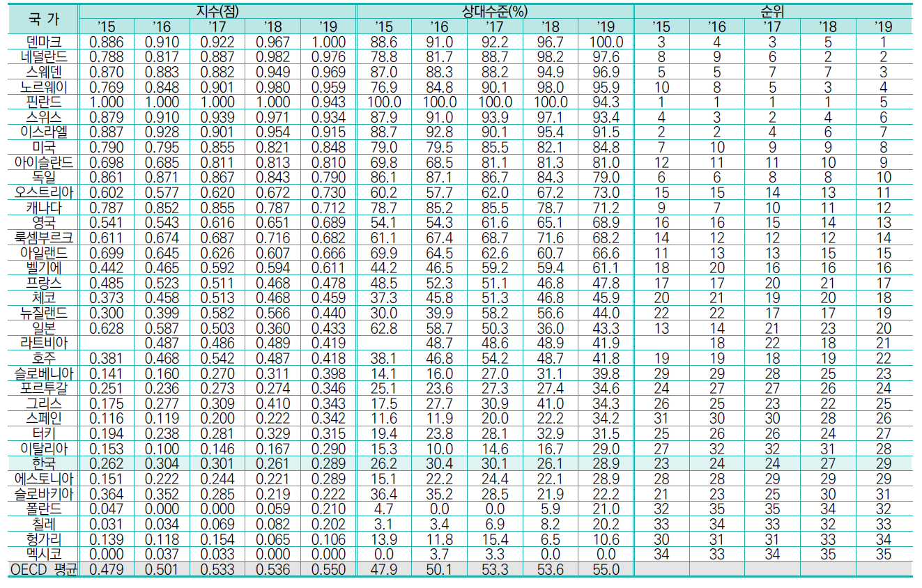The height and width of the screenshot is (588, 922).
Task: Select the 멕시코 row label
Action: pos(43,553)
